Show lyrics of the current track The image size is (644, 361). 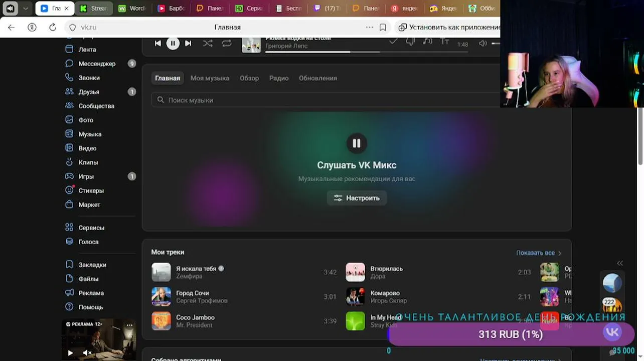(x=445, y=42)
